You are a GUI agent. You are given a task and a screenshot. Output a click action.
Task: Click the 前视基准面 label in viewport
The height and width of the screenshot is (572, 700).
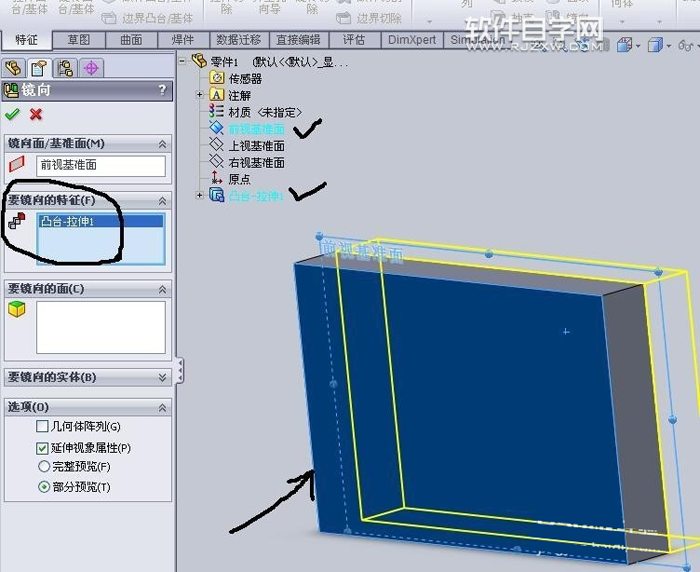click(x=362, y=251)
